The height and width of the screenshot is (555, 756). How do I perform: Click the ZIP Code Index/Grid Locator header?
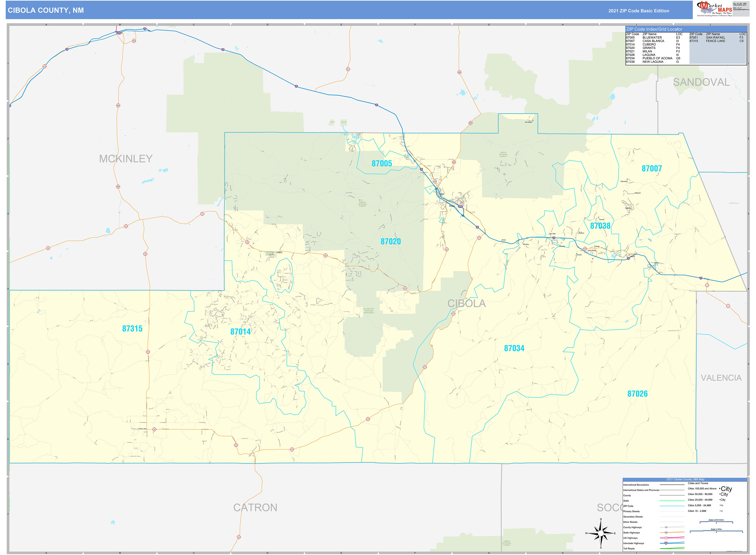pyautogui.click(x=654, y=29)
